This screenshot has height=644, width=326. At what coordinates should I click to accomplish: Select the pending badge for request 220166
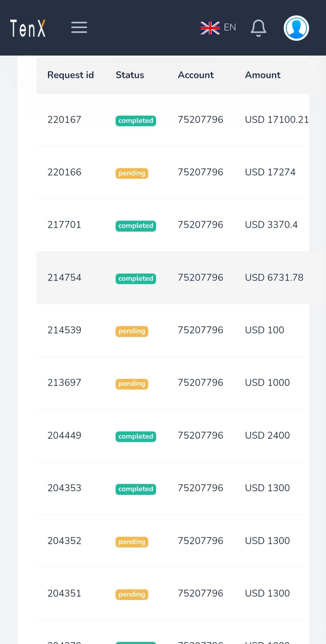coord(132,173)
